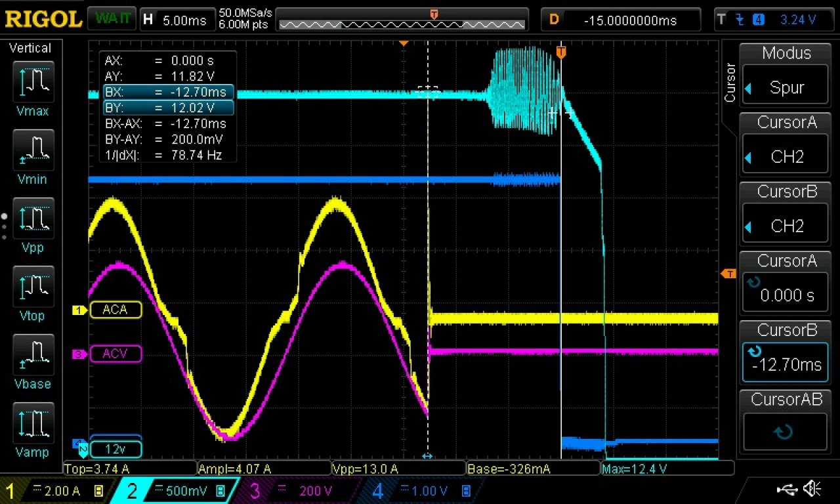Click the 50.0MSa/s sample rate readout

245,12
